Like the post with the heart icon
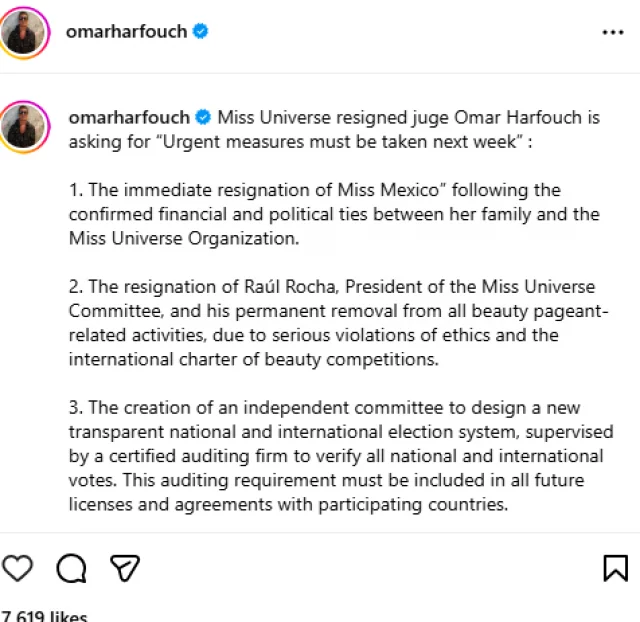 point(18,568)
